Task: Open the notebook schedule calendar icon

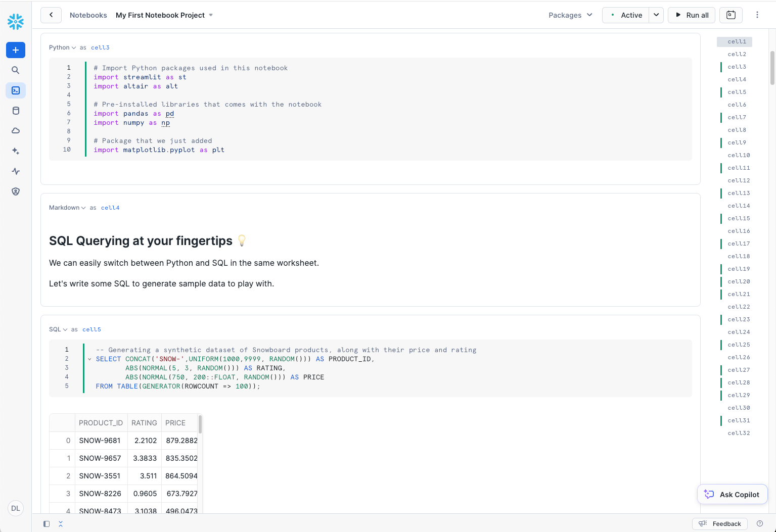Action: pos(731,15)
